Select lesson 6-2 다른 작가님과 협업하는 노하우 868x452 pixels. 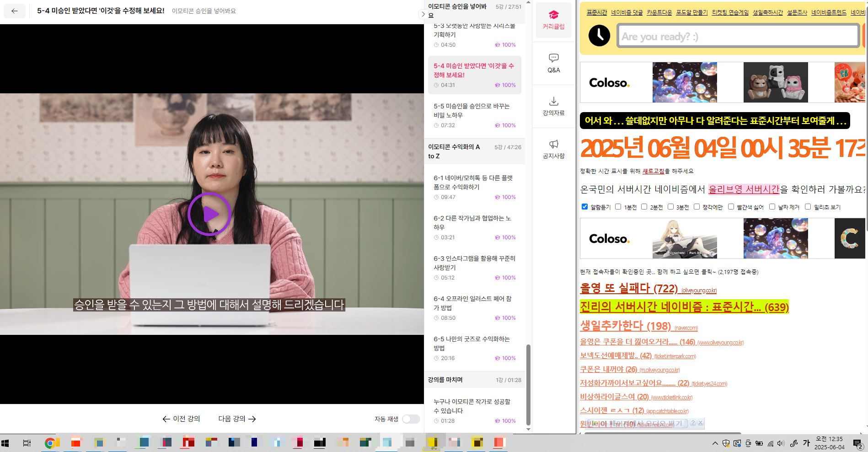click(x=474, y=227)
